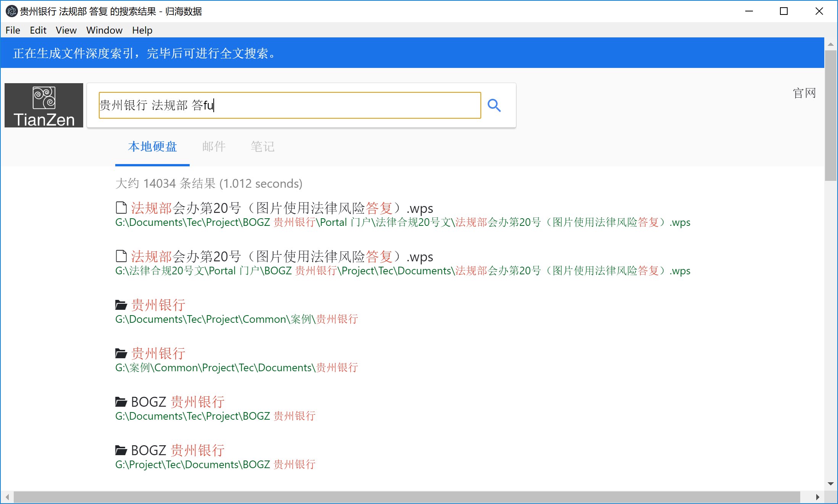Click the vertical scrollbar down arrow
This screenshot has width=838, height=504.
tap(831, 484)
